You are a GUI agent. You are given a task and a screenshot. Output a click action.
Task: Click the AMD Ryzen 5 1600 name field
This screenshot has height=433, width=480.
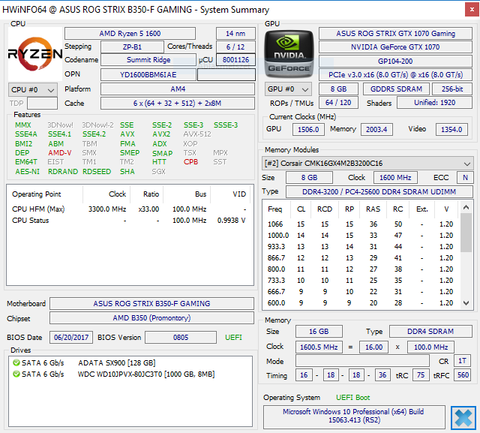[x=130, y=33]
